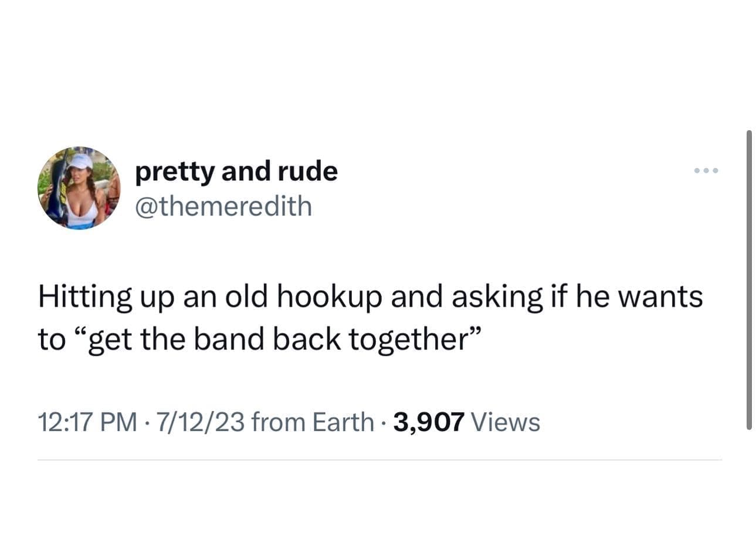756x550 pixels.
Task: Visit the @themeredith handle link
Action: (x=223, y=206)
